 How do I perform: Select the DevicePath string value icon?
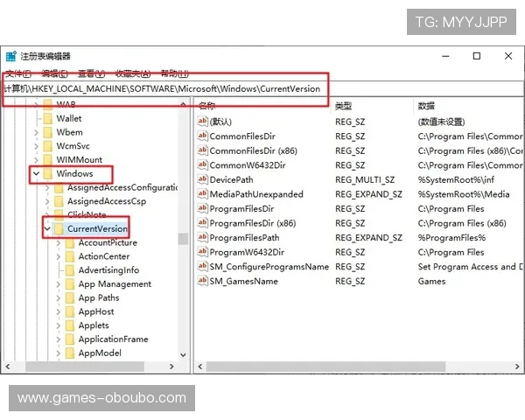coord(202,179)
